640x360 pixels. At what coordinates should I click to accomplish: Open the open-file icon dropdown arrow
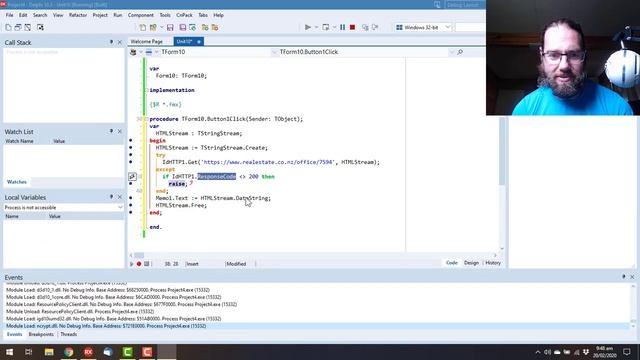point(162,27)
